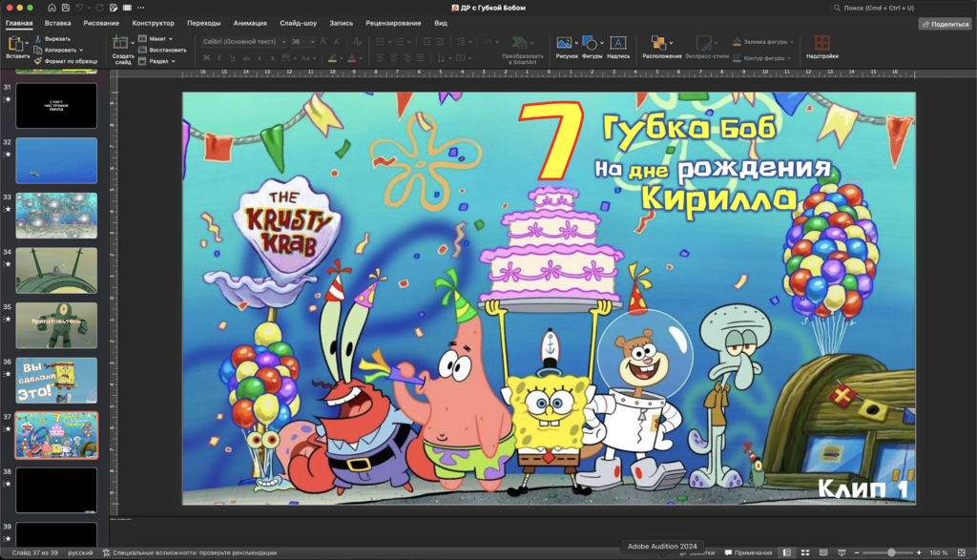Screen dimensions: 977x560
Task: Open the Копировать dropdown arrow
Action: [x=81, y=50]
